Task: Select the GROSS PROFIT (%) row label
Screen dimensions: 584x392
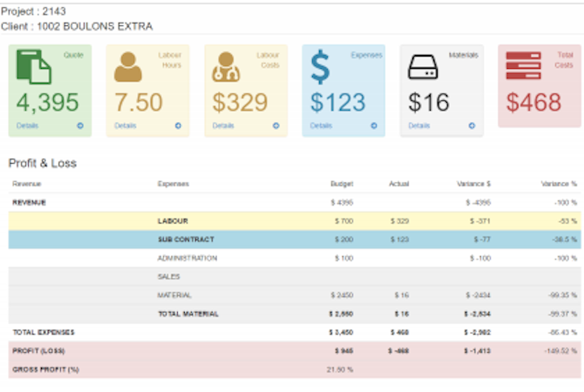Action: 46,369
